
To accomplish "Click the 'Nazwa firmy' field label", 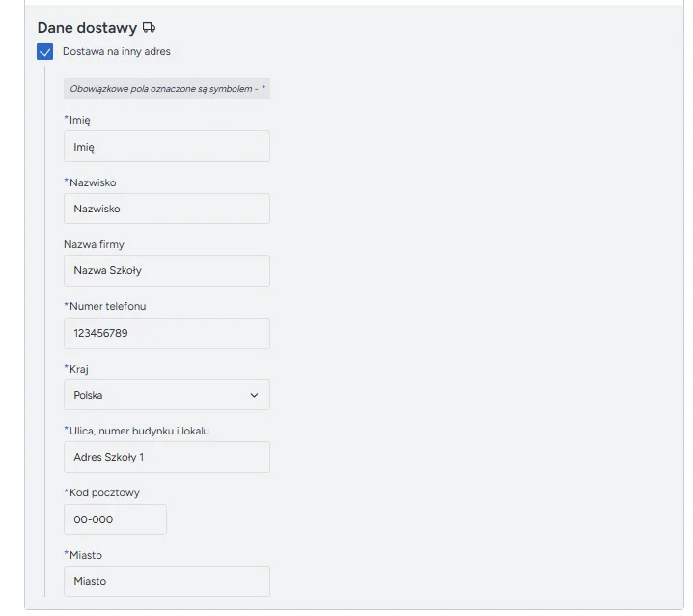I will pyautogui.click(x=94, y=244).
